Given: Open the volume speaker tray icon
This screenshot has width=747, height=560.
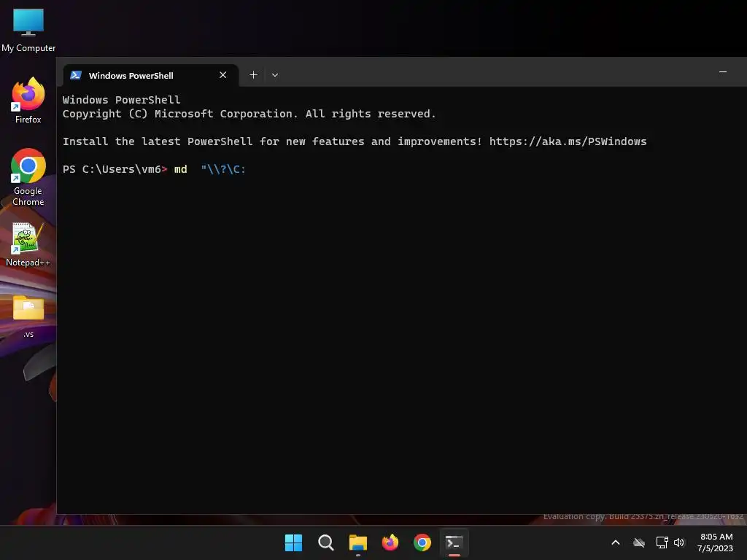Looking at the screenshot, I should click(x=679, y=542).
